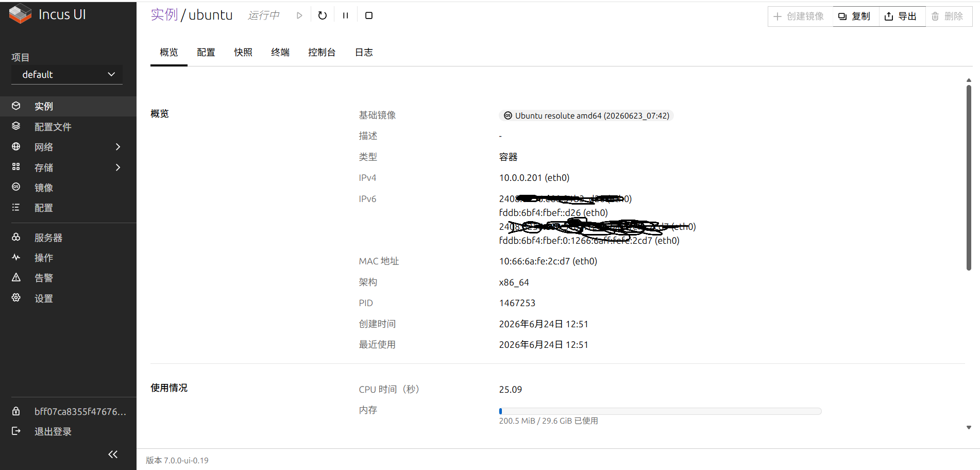This screenshot has width=980, height=470.
Task: Select the IPv4 value 10.0.0.201 (eth0)
Action: pyautogui.click(x=534, y=178)
